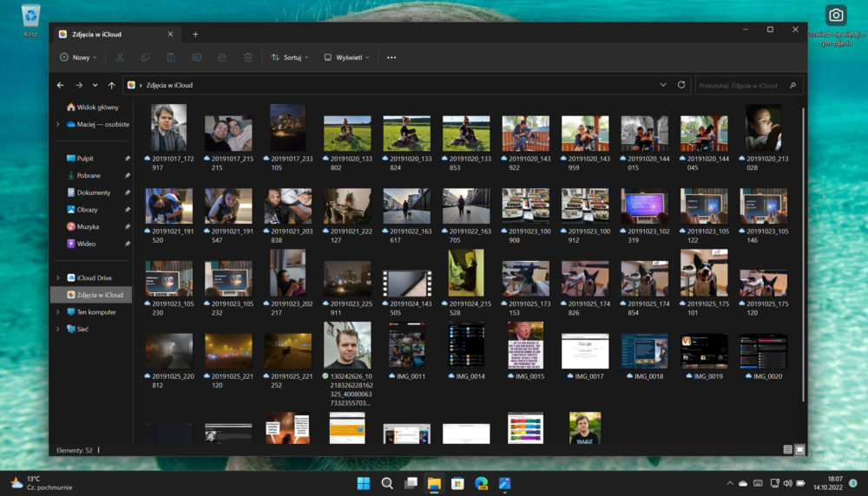The image size is (868, 496).
Task: Expand the iCloud Drive tree node
Action: click(58, 277)
